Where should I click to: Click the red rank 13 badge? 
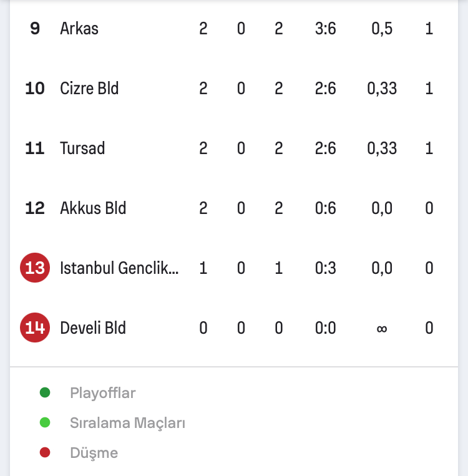[x=35, y=268]
